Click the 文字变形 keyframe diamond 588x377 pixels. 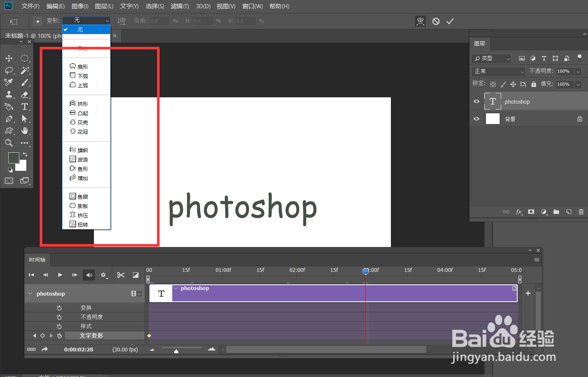coord(149,335)
